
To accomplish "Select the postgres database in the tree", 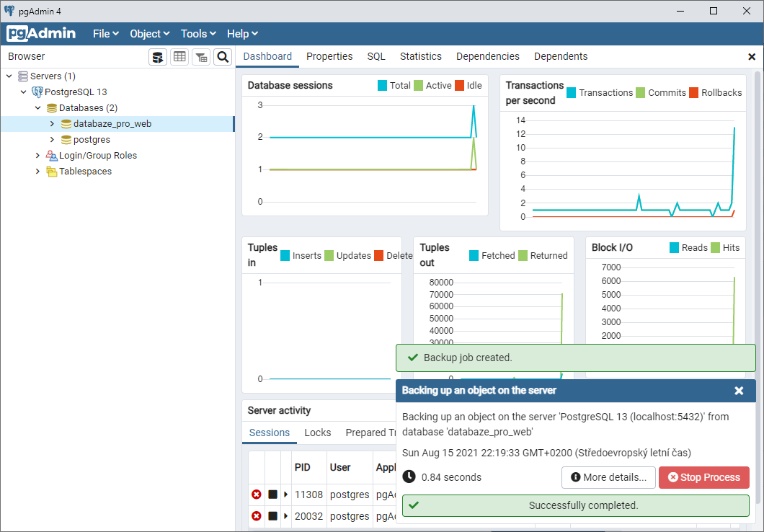I will click(89, 139).
